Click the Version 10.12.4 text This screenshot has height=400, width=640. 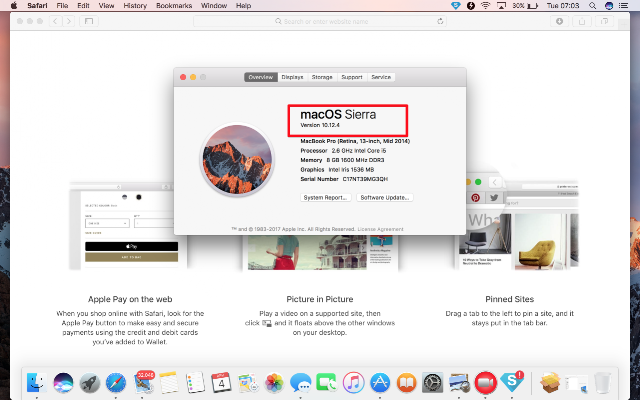[320, 125]
